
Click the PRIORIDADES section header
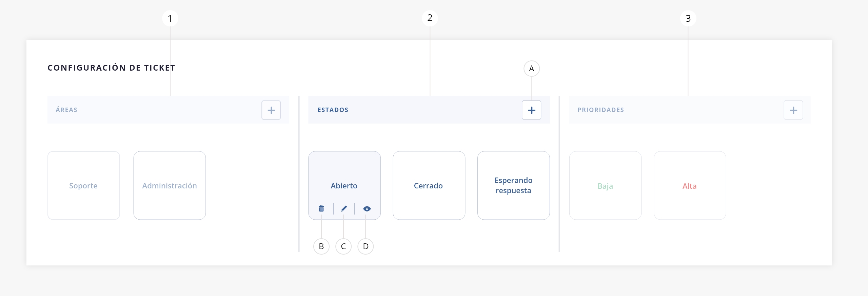[601, 110]
